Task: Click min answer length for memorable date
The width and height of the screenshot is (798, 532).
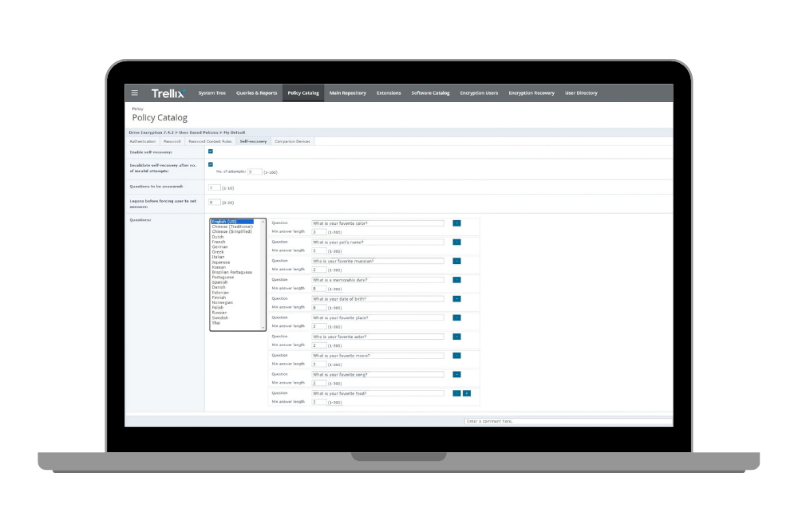Action: point(319,289)
